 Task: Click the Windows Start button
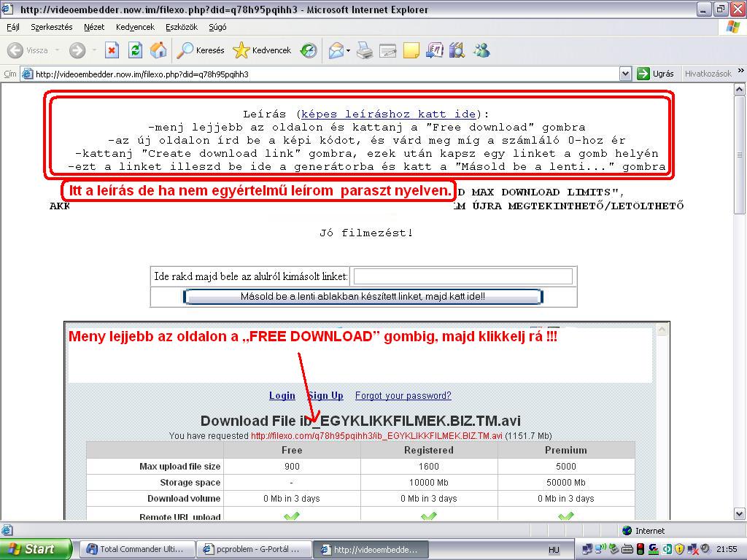click(x=36, y=549)
